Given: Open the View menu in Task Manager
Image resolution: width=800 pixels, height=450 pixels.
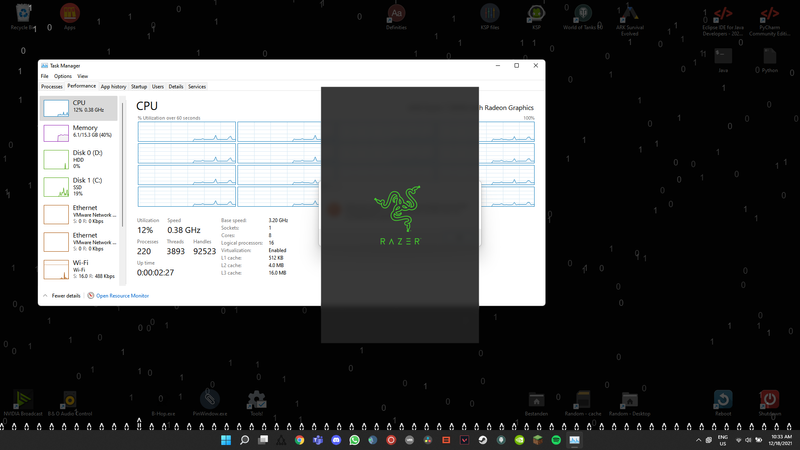Looking at the screenshot, I should [x=83, y=76].
